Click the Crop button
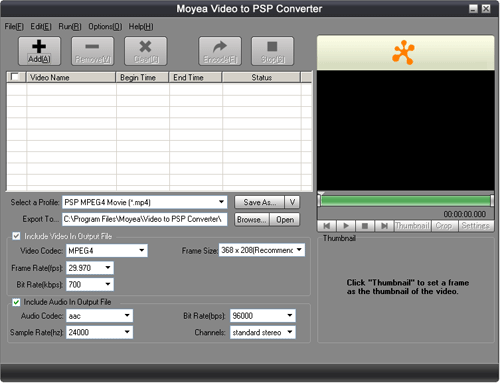This screenshot has height=383, width=500. point(444,226)
